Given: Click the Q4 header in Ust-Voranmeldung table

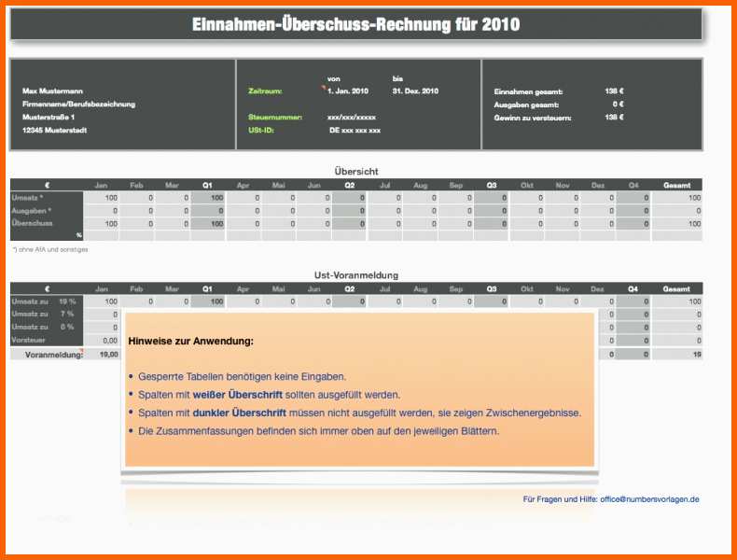Looking at the screenshot, I should click(x=633, y=288).
